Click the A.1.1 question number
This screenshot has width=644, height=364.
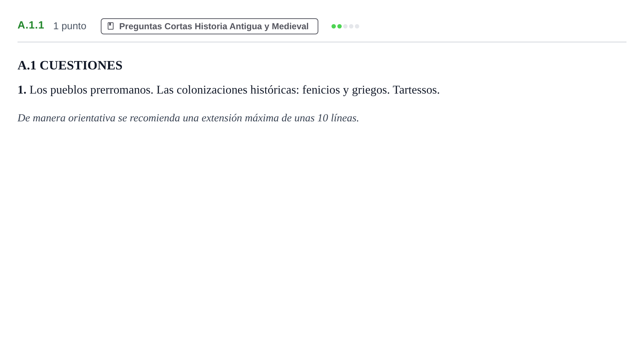tap(31, 25)
